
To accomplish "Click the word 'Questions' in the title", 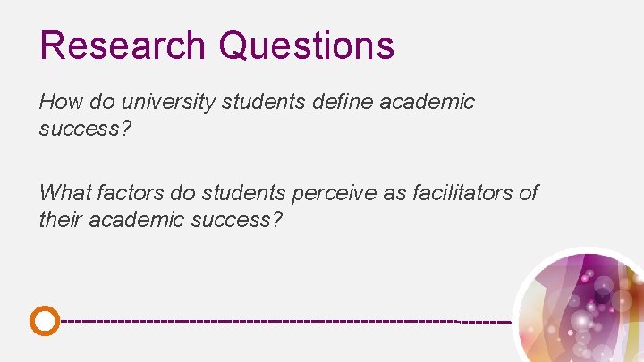I will pyautogui.click(x=307, y=46).
